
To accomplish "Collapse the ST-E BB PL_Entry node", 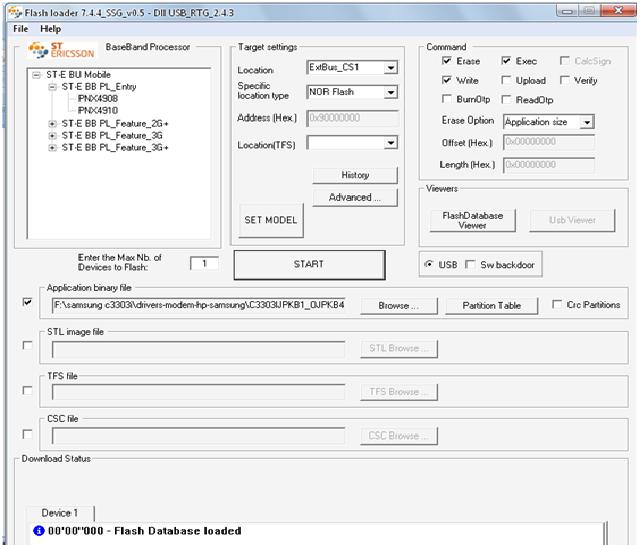I will (x=52, y=87).
